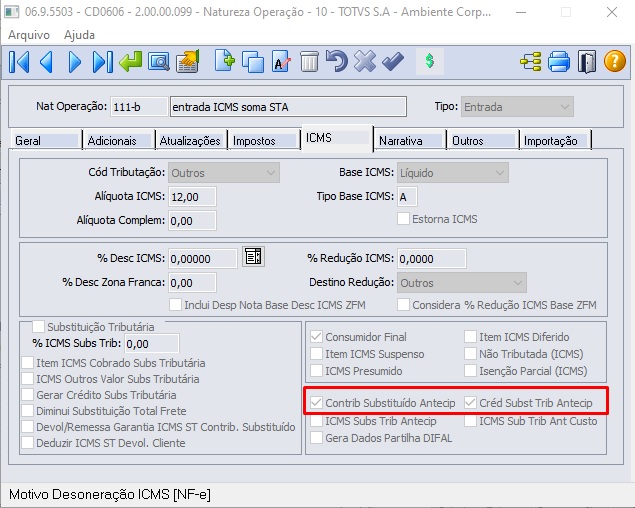Go to the next record

[x=75, y=62]
